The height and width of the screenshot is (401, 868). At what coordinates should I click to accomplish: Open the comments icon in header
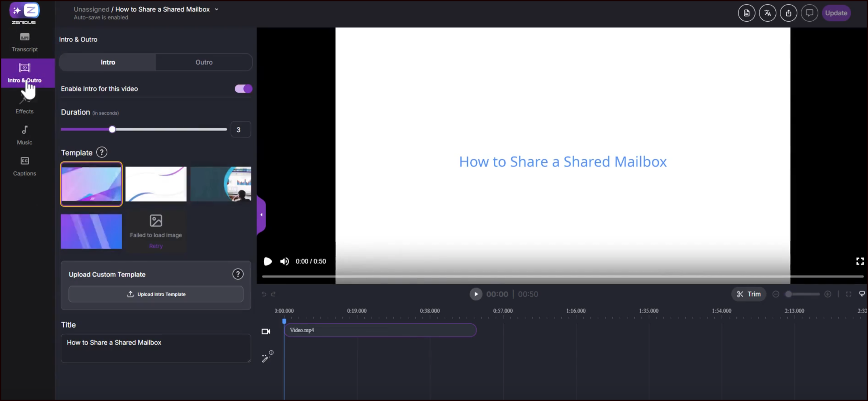(809, 13)
